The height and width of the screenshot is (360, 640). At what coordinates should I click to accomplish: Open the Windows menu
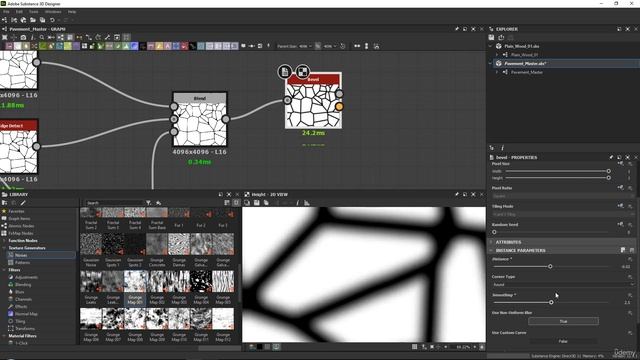pos(53,12)
